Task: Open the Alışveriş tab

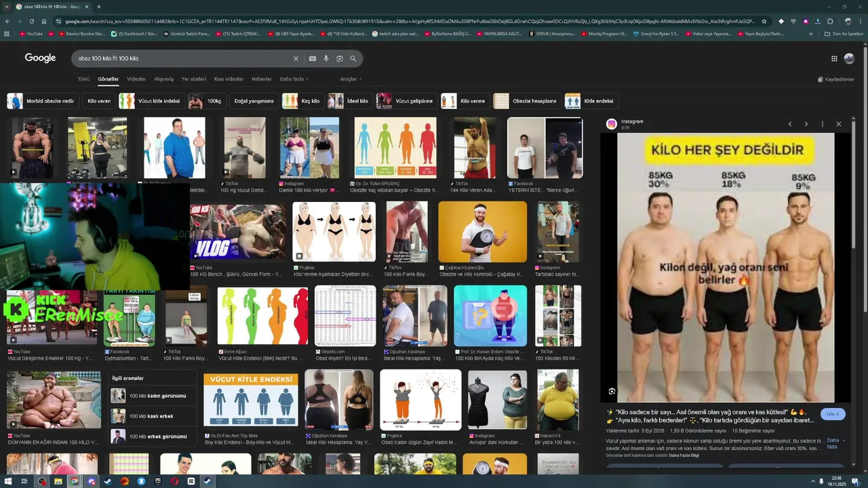Action: pyautogui.click(x=163, y=79)
